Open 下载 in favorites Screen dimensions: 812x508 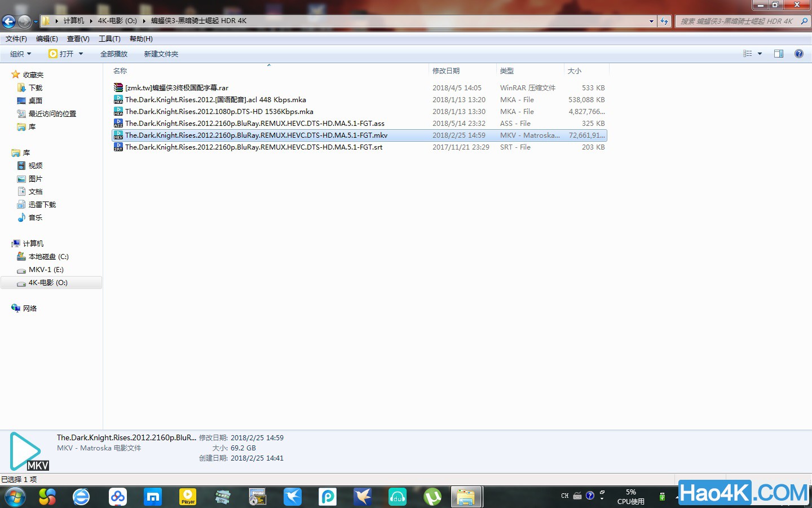point(36,87)
